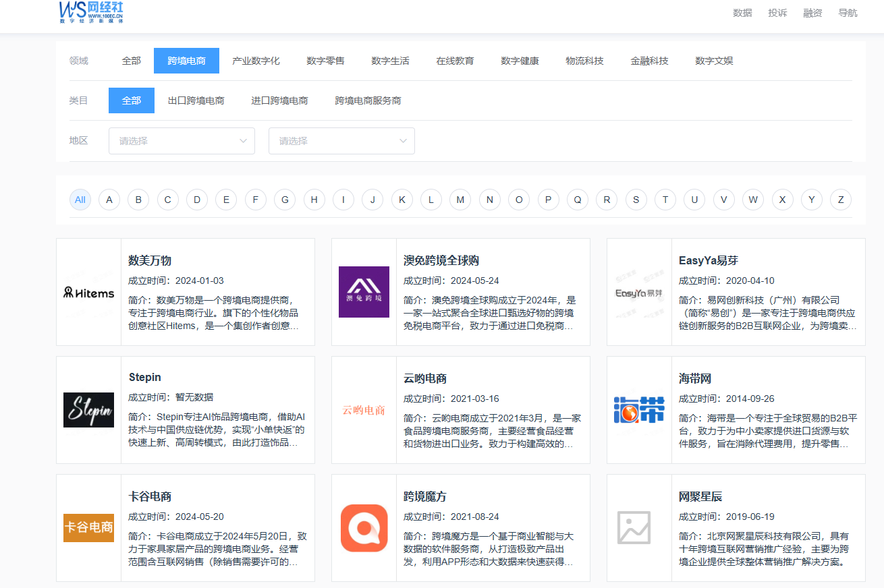Expand the second 地区 请选择 dropdown
884x588 pixels.
point(341,141)
